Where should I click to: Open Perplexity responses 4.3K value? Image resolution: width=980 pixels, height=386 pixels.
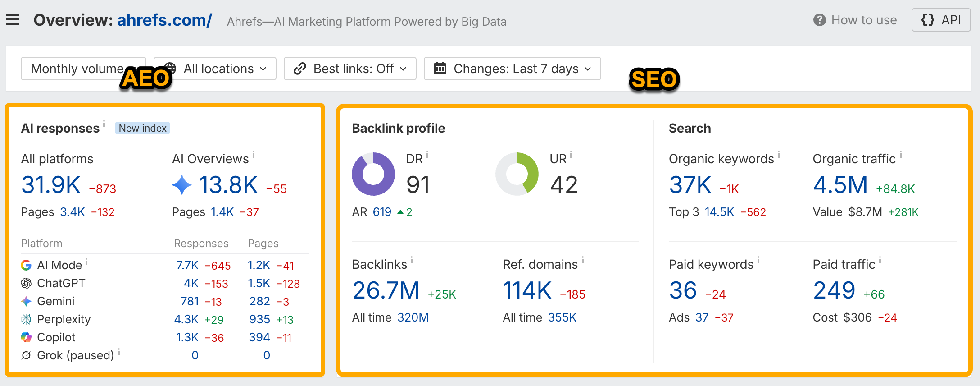(x=186, y=319)
